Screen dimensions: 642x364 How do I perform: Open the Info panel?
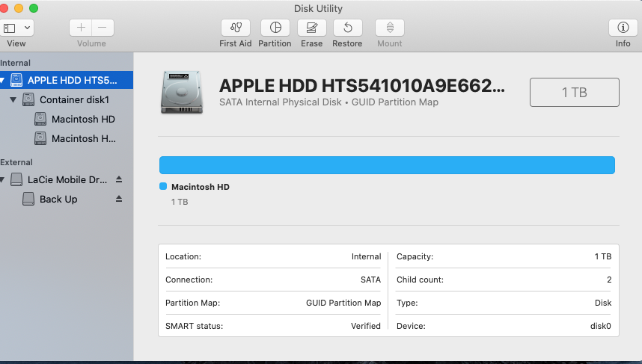coord(623,28)
